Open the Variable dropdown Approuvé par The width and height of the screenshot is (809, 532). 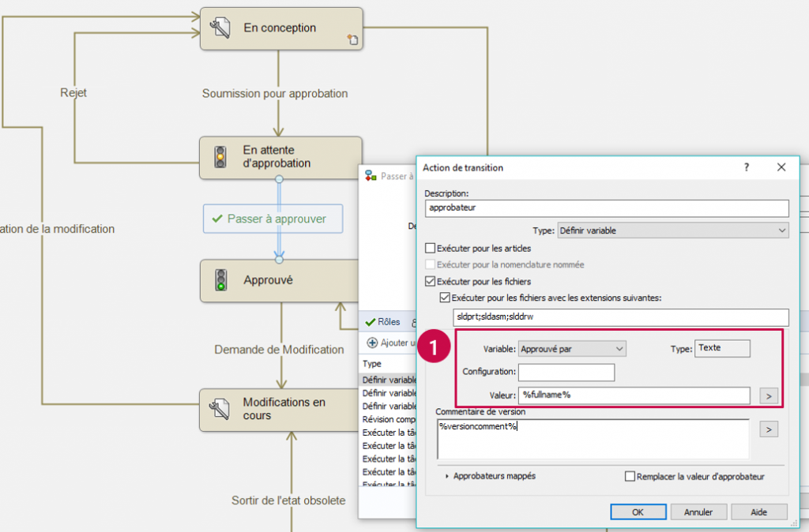point(572,349)
